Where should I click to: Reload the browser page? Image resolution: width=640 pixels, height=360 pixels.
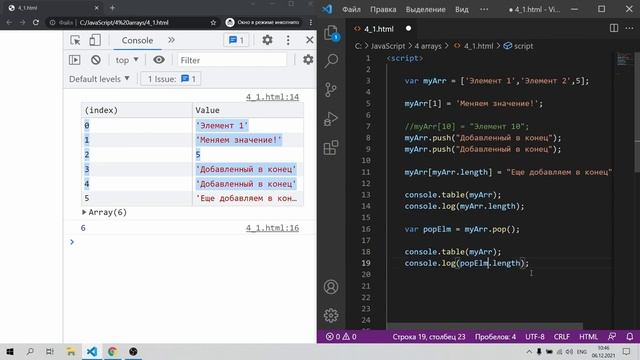(36, 22)
